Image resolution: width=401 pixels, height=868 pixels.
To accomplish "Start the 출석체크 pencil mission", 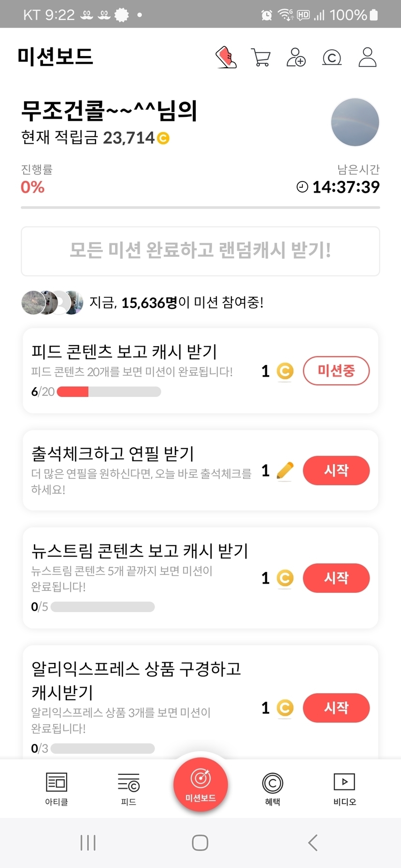I will pos(336,470).
